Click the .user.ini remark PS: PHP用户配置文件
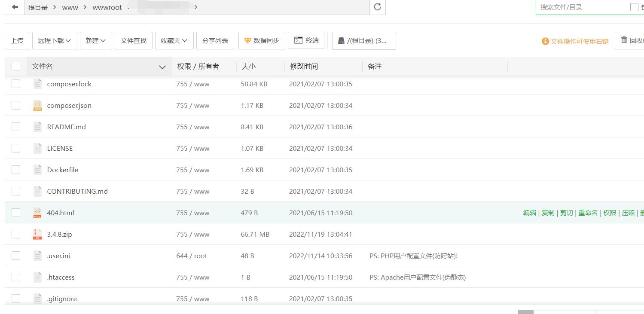This screenshot has width=644, height=314. 414,256
